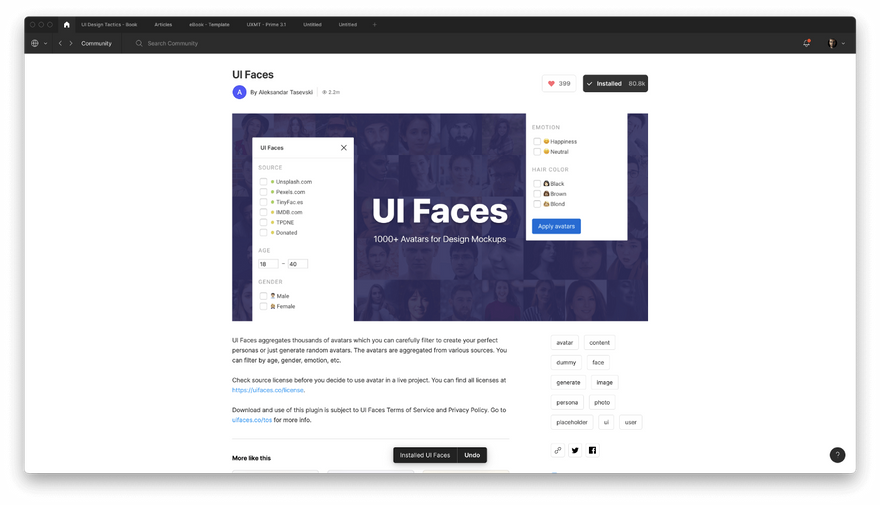Click into the Search Community field
The height and width of the screenshot is (505, 880).
click(x=173, y=43)
